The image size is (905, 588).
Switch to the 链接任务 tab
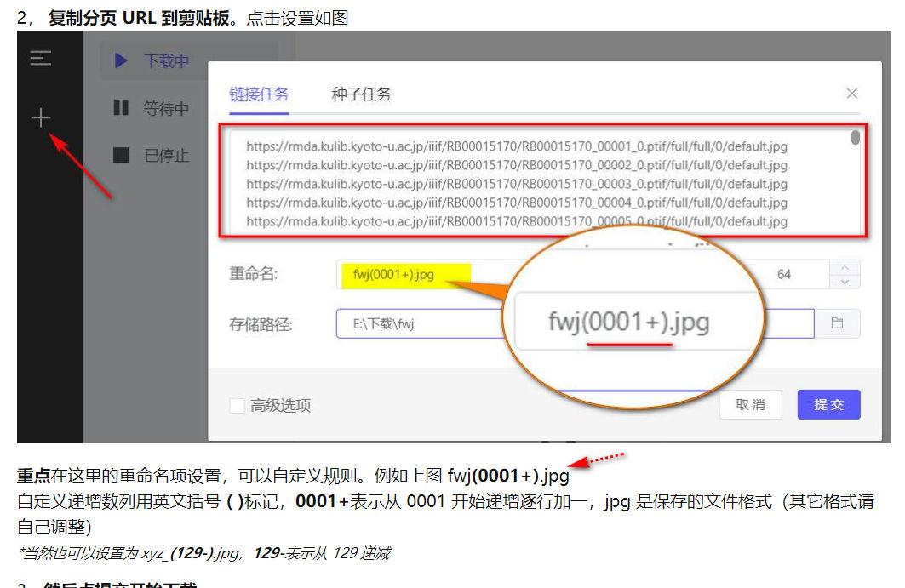[x=260, y=94]
